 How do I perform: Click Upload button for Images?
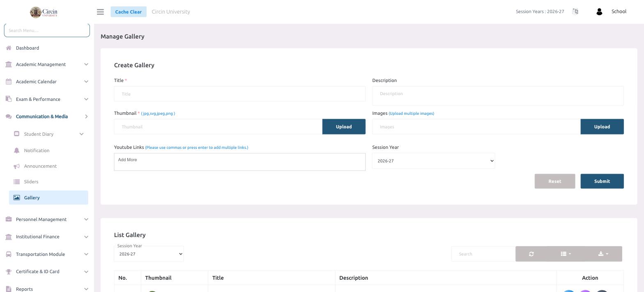602,127
